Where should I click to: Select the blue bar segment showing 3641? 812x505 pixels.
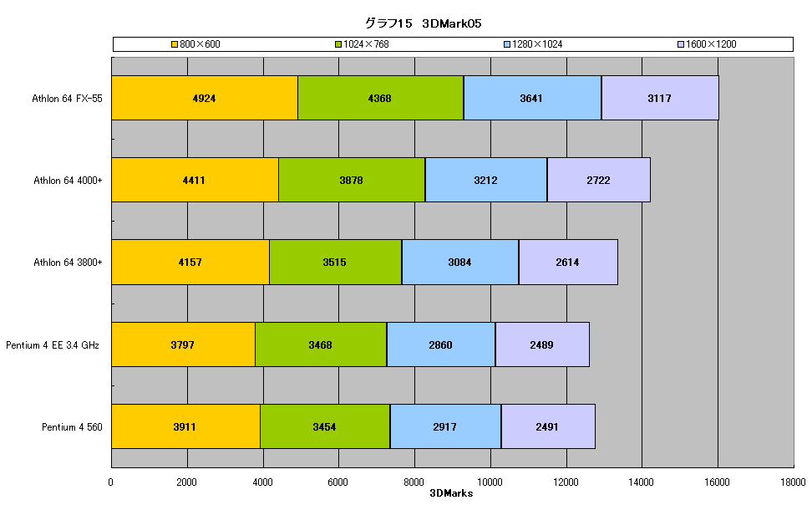533,98
